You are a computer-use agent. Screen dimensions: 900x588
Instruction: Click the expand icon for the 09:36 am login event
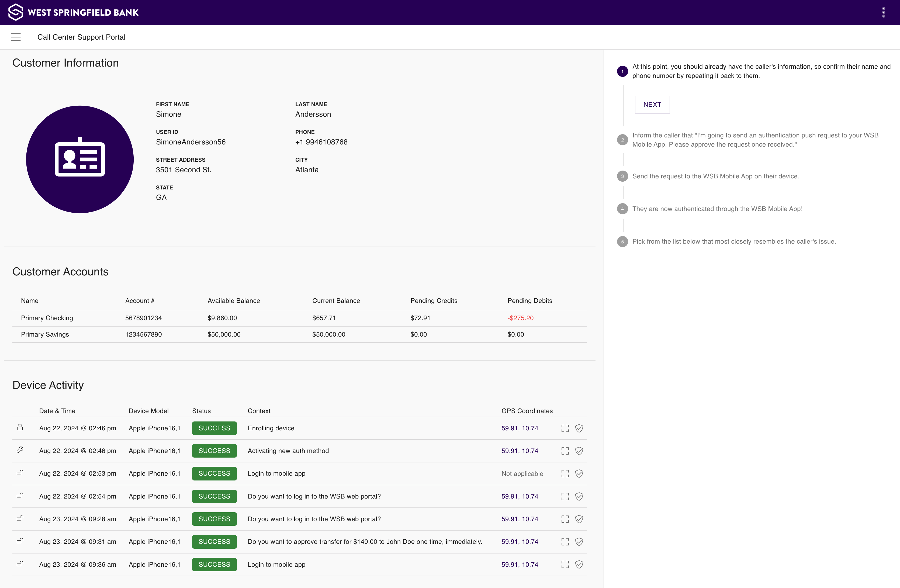pos(565,564)
